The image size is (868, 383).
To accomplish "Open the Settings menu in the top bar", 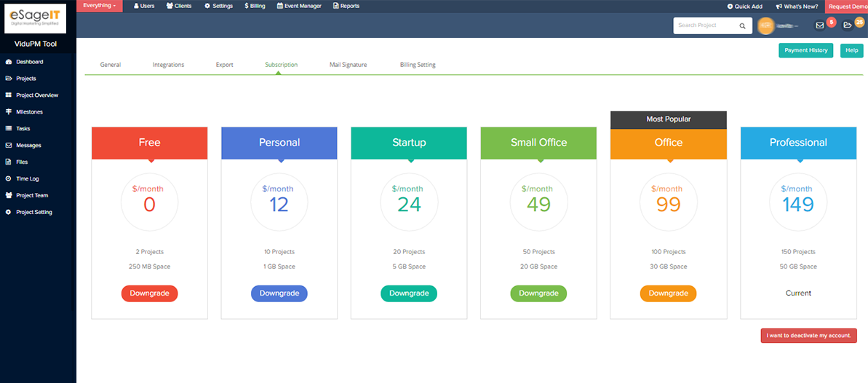I will click(219, 6).
